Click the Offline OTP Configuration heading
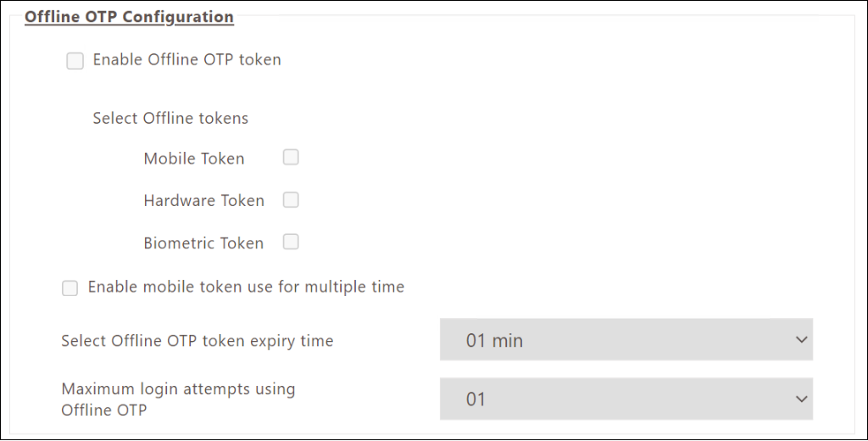Screen dimensions: 868x441 (129, 16)
